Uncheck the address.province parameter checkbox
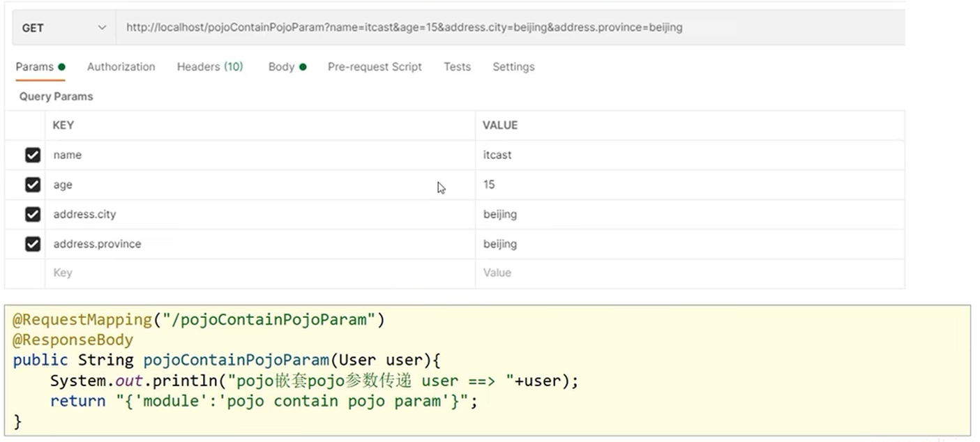Screen dimensions: 980x442 (33, 244)
